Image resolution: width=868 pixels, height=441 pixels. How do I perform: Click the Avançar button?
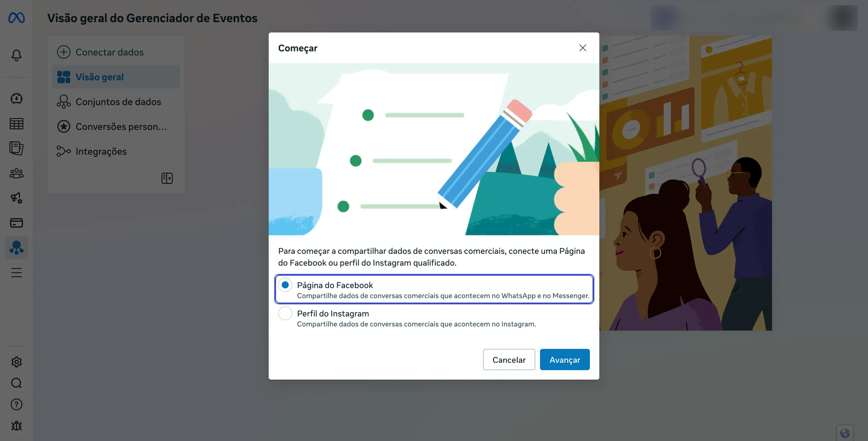pyautogui.click(x=565, y=360)
